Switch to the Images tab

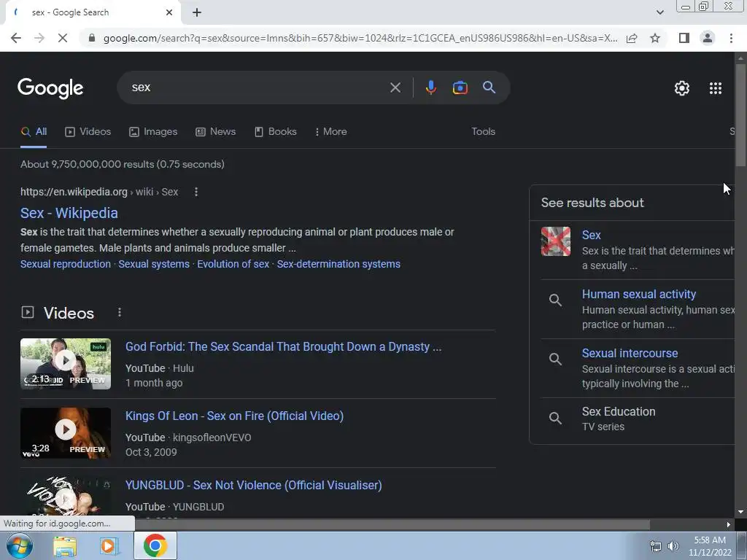point(153,132)
